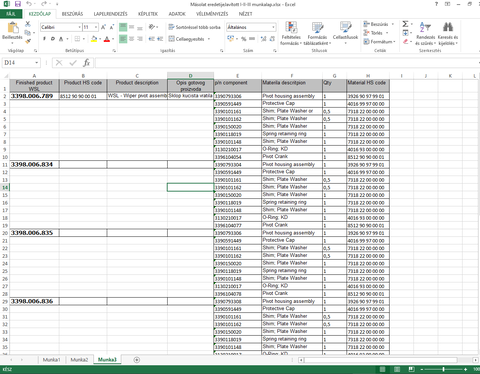480x374 pixels.
Task: Click the font color red A swatch
Action: [x=107, y=39]
